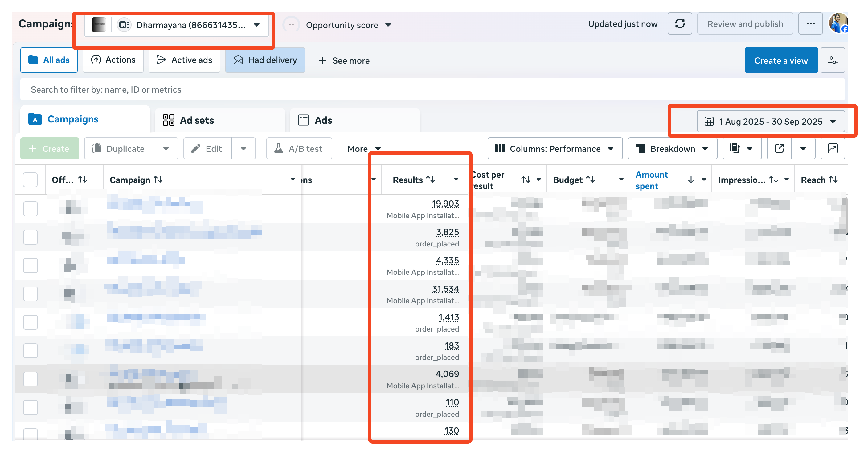Image resolution: width=868 pixels, height=454 pixels.
Task: Click Create a view button
Action: (781, 60)
